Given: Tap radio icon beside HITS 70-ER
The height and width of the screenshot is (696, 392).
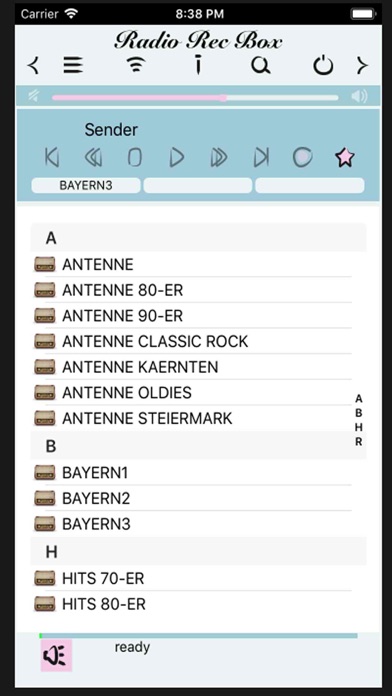Looking at the screenshot, I should point(45,578).
